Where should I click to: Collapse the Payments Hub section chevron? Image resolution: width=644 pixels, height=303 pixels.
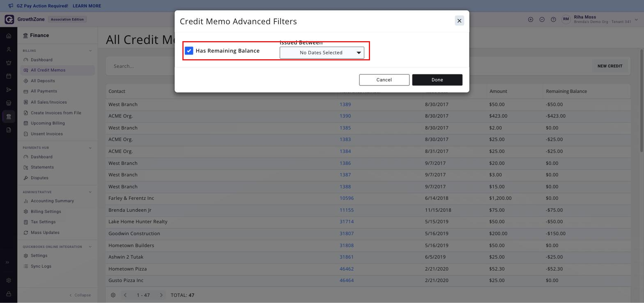pos(90,148)
